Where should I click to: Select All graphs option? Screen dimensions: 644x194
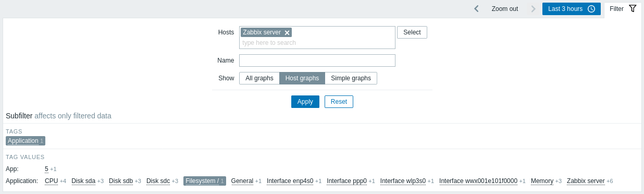coord(259,78)
